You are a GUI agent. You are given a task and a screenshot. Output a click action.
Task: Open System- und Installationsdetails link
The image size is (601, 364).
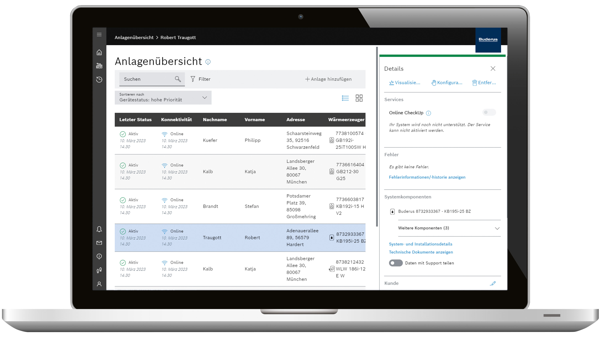[x=420, y=244]
